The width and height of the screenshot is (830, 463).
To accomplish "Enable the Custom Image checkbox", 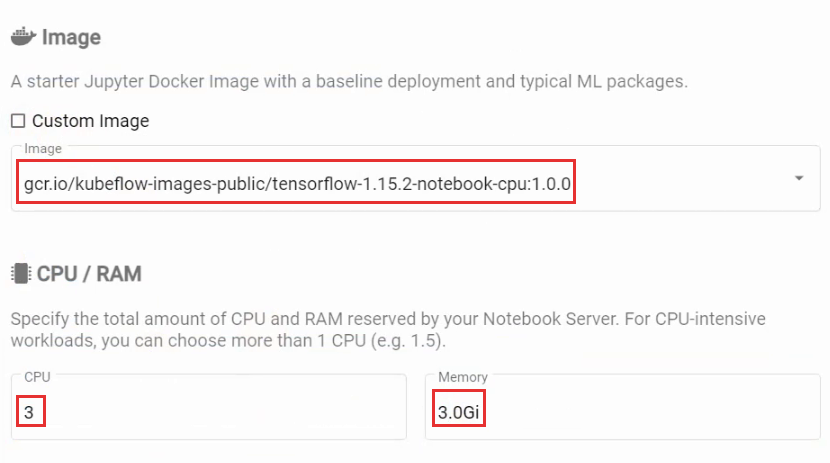I will [18, 121].
